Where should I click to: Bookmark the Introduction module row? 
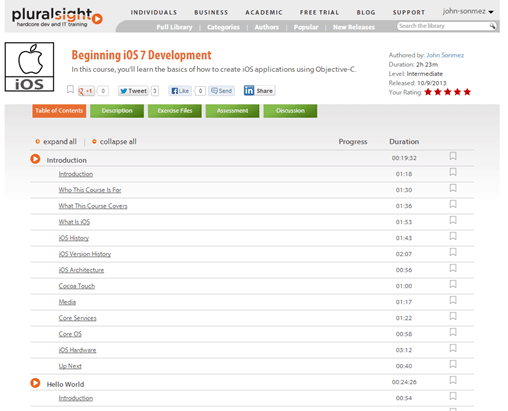pos(453,156)
